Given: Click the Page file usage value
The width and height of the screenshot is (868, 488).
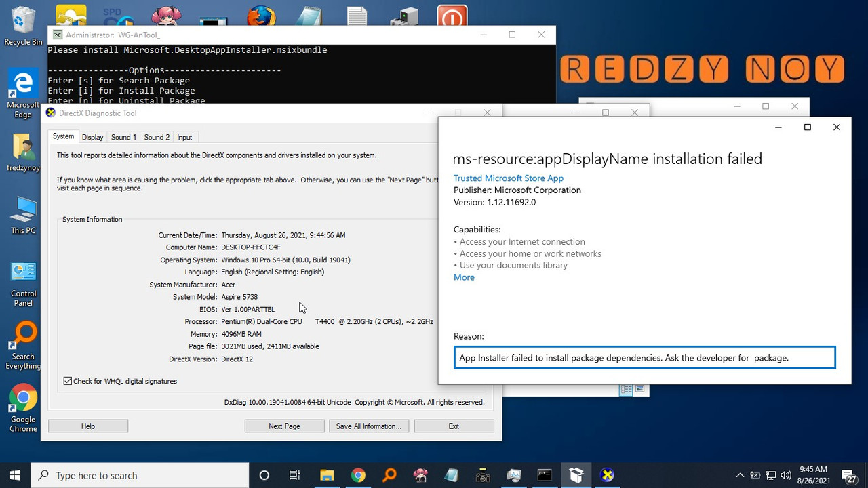Looking at the screenshot, I should pos(270,346).
